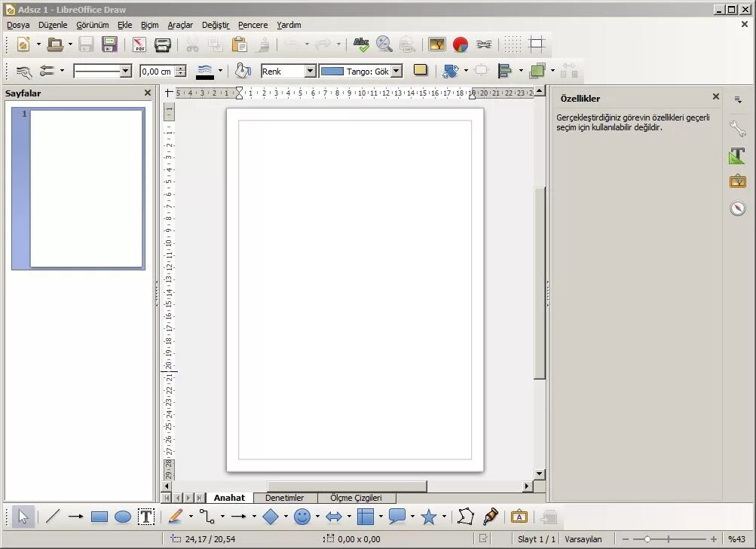756x549 pixels.
Task: Select the Diamond basic shapes tool
Action: click(x=271, y=517)
